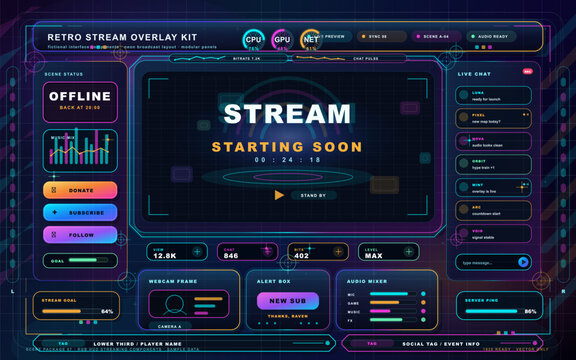
Task: Open PIXEL's 'new map today?' message
Action: tap(493, 118)
